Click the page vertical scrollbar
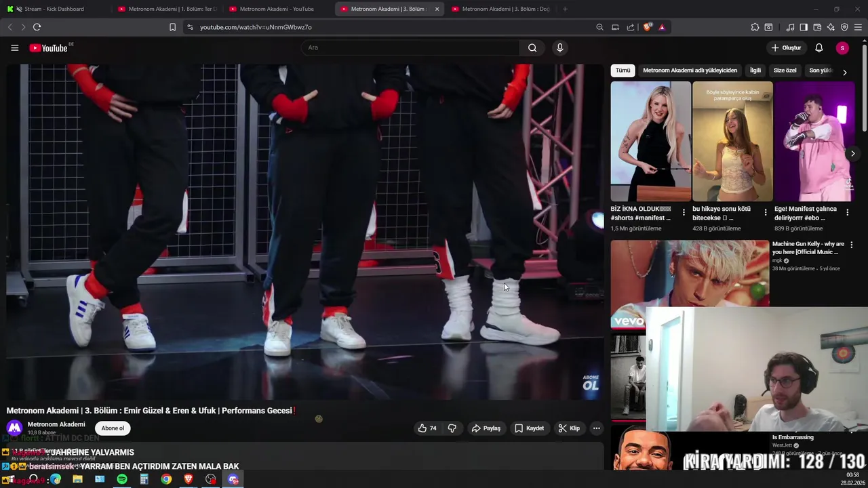This screenshot has height=488, width=868. 865,88
